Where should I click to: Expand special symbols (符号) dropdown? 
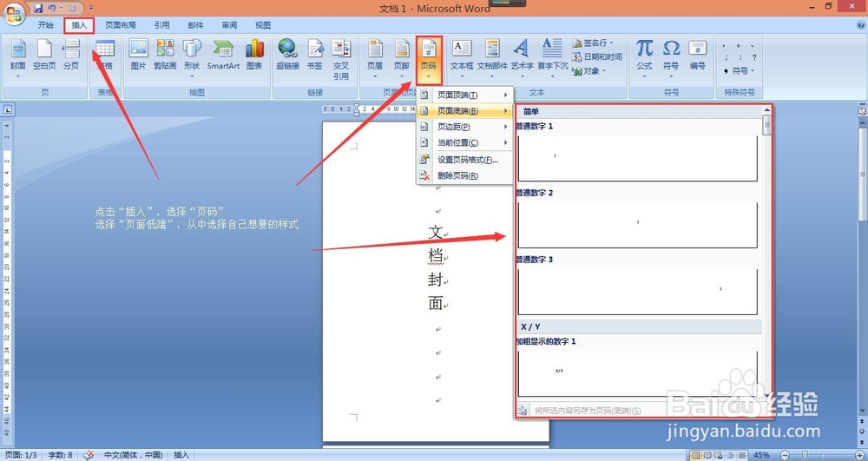coord(740,71)
